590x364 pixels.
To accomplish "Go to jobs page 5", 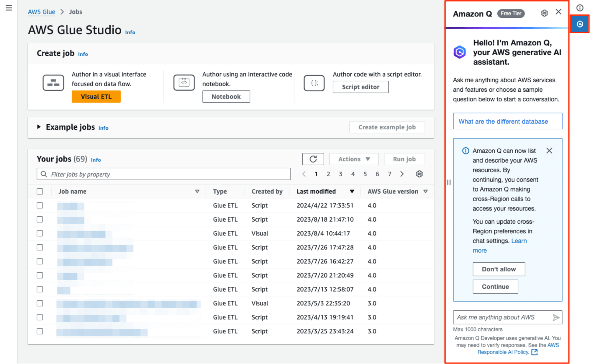I will 365,174.
